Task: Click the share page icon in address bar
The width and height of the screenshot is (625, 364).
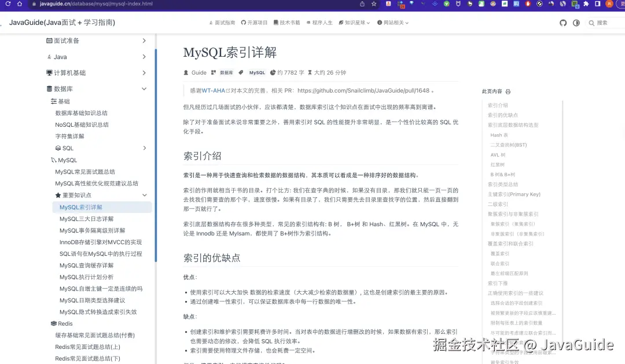Action: tap(362, 3)
